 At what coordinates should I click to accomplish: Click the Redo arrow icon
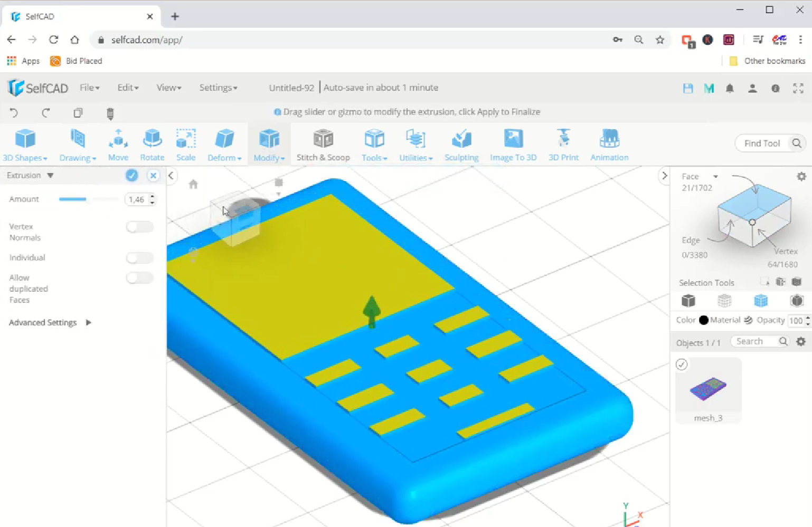pyautogui.click(x=46, y=113)
